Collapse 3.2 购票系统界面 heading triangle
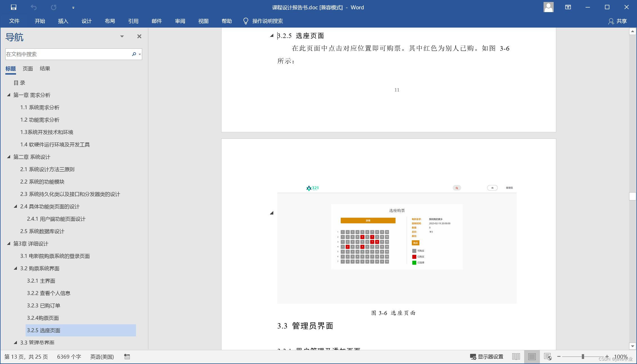The height and width of the screenshot is (364, 637). pos(15,268)
